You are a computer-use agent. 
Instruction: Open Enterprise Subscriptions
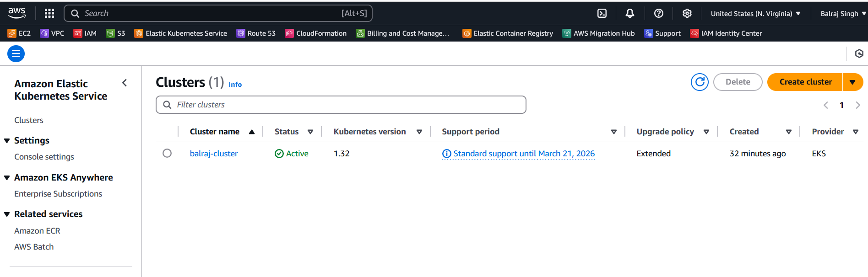58,194
